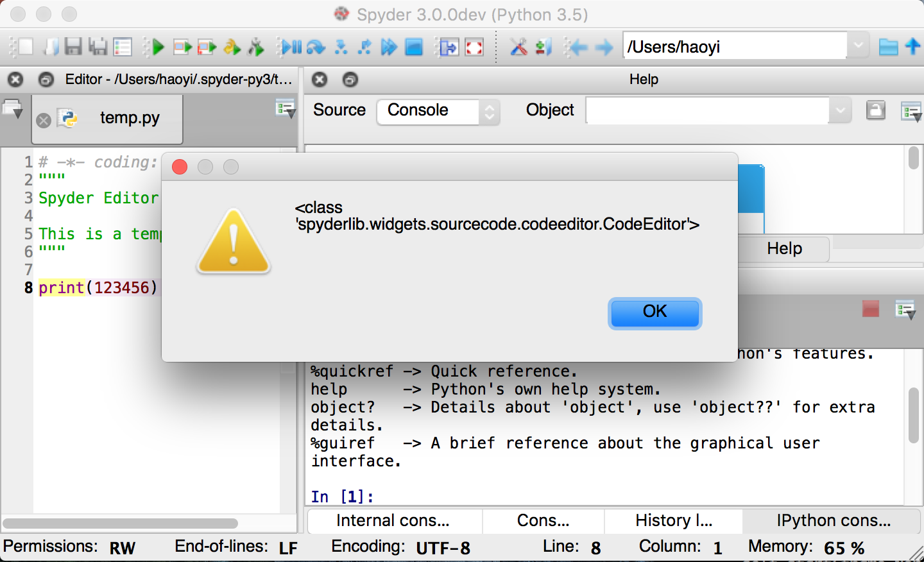Close the Help pane
The height and width of the screenshot is (562, 924).
coord(320,80)
